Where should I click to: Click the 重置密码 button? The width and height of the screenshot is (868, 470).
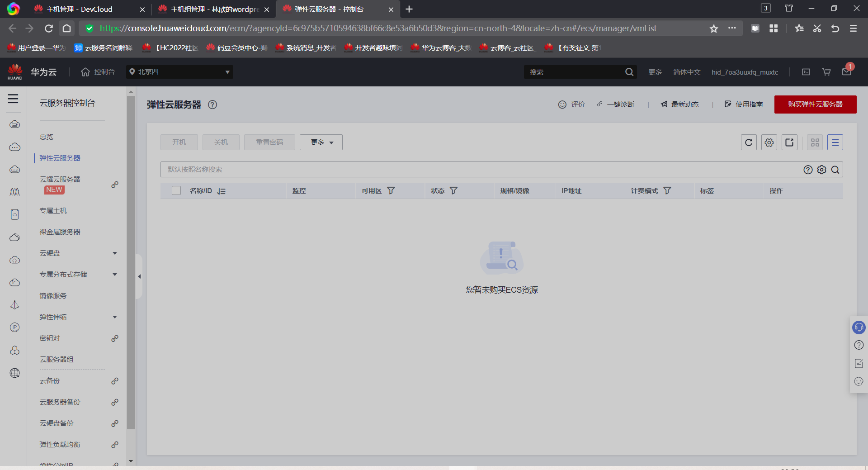pos(269,142)
